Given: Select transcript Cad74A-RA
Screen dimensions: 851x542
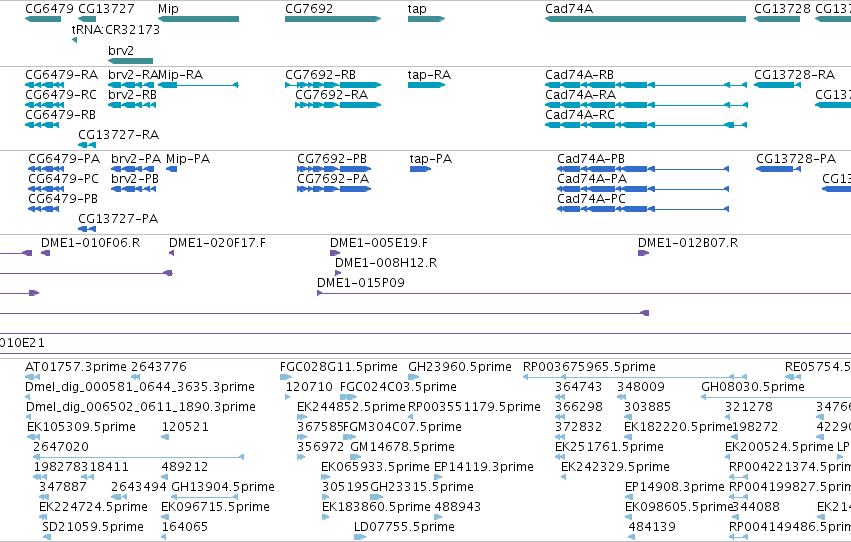Looking at the screenshot, I should pyautogui.click(x=646, y=105).
